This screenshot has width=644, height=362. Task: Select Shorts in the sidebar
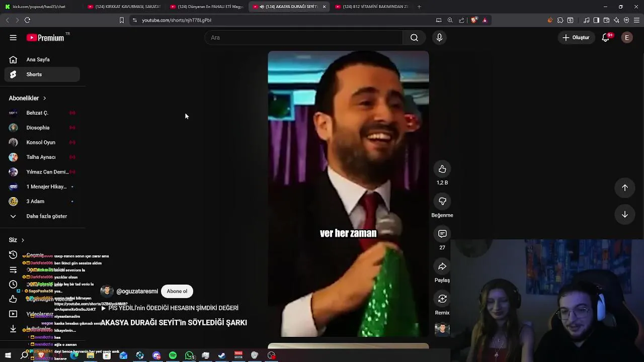(42, 74)
